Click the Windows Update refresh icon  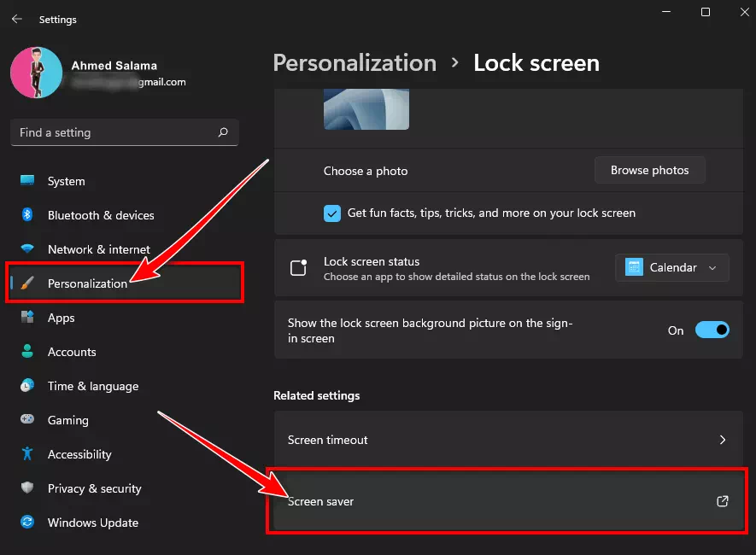pos(27,522)
